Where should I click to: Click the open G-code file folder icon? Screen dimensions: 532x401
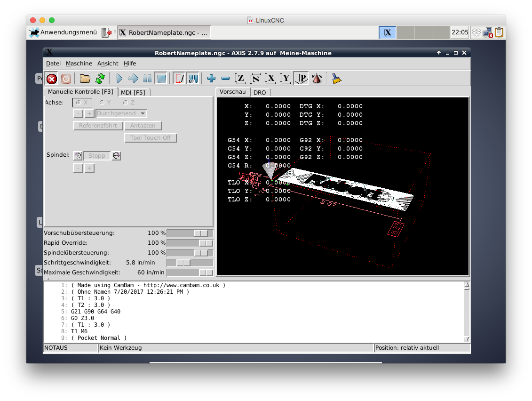pyautogui.click(x=85, y=79)
